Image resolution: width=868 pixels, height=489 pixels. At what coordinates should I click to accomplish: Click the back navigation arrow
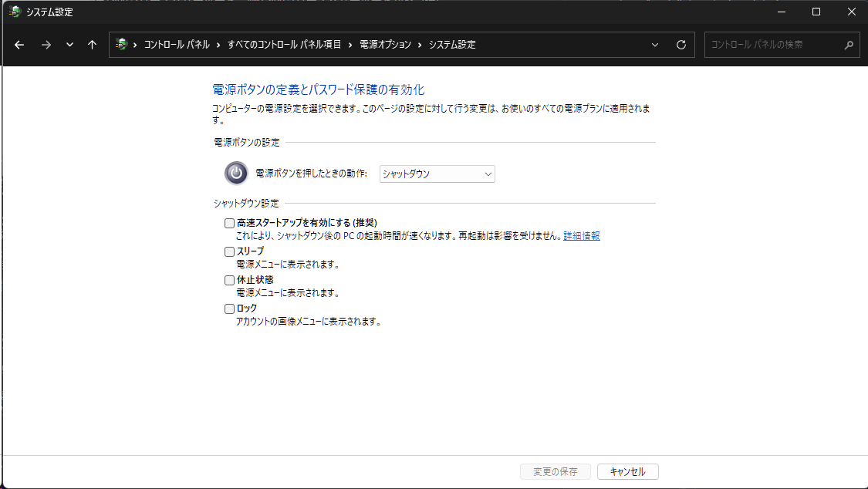click(x=19, y=45)
